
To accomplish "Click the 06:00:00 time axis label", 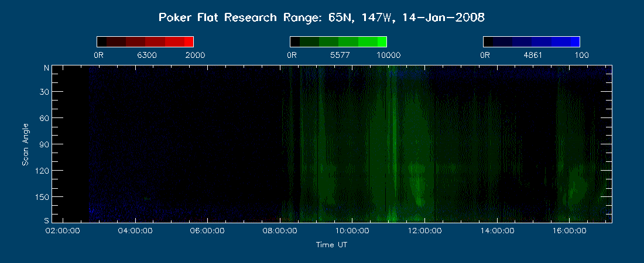I will pos(207,231).
